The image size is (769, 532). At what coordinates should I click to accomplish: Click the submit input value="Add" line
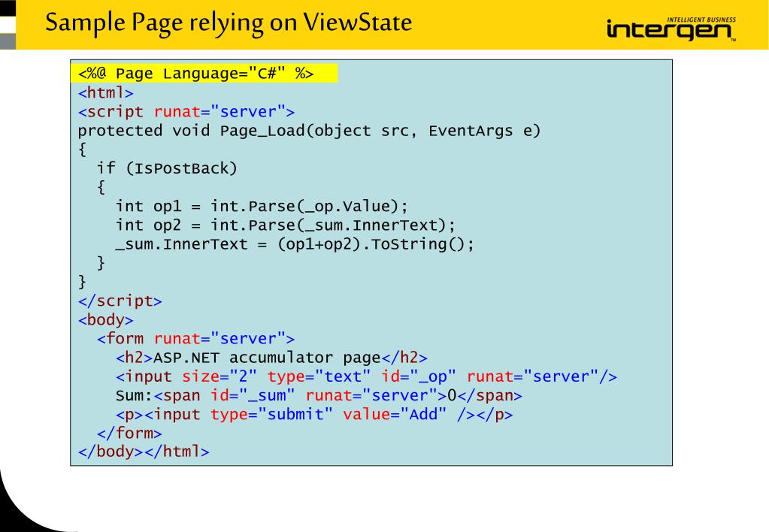pyautogui.click(x=314, y=415)
